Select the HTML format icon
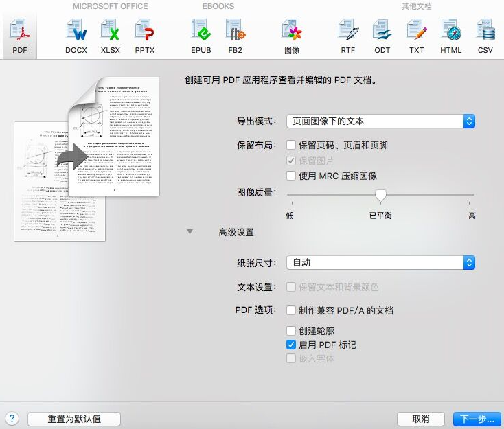504x429 pixels. pos(450,36)
